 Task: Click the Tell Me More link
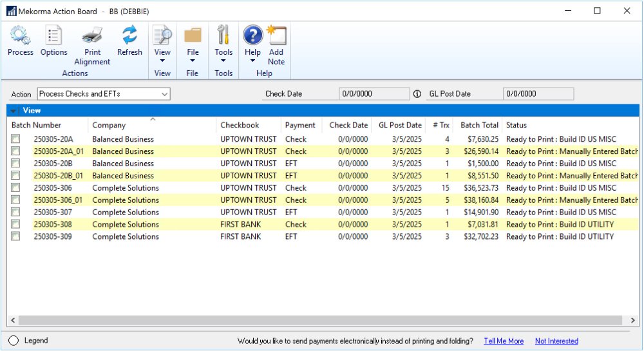pyautogui.click(x=504, y=341)
